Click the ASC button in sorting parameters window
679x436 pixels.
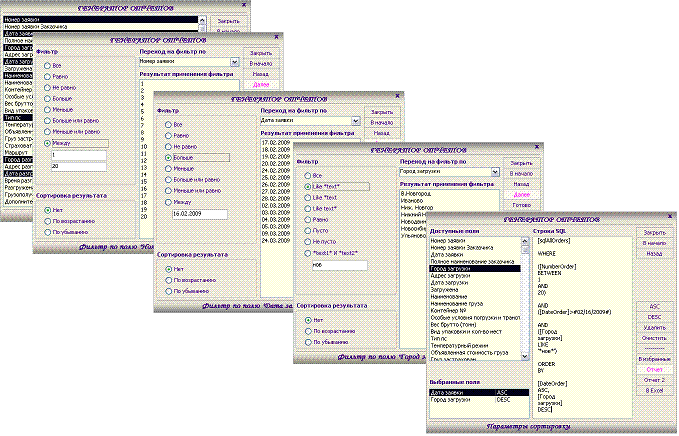coord(654,306)
